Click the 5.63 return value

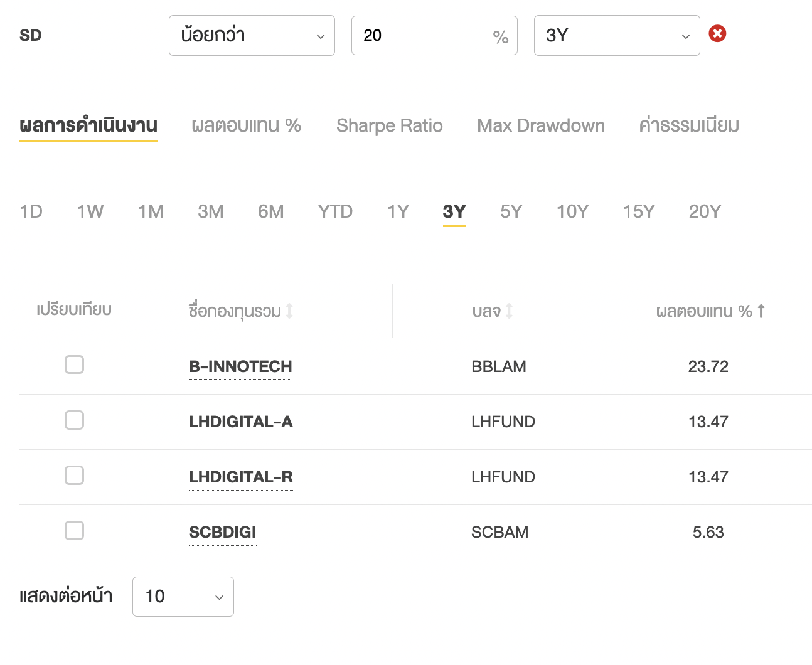tap(708, 532)
